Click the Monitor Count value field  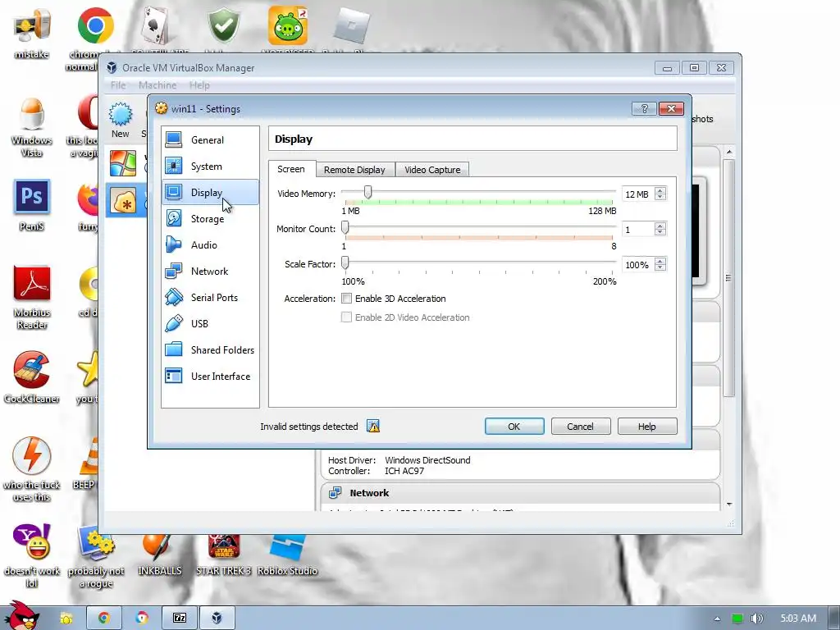click(638, 230)
